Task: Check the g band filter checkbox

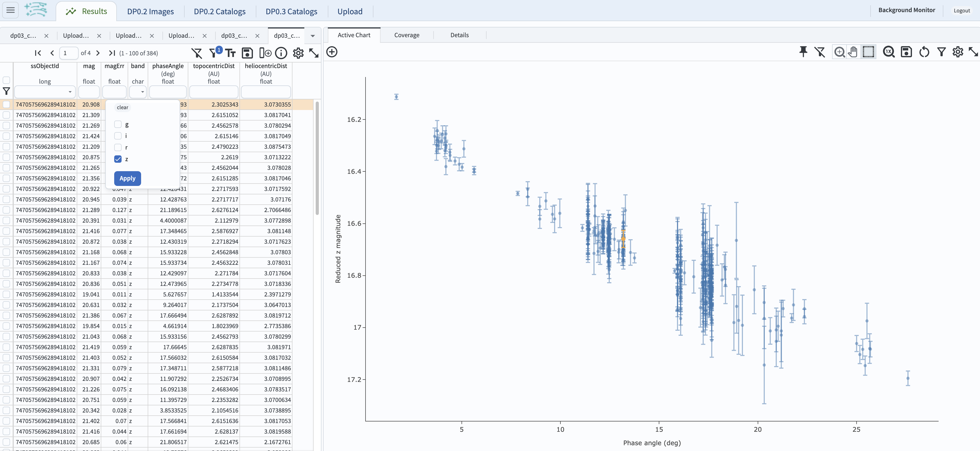Action: coord(118,124)
